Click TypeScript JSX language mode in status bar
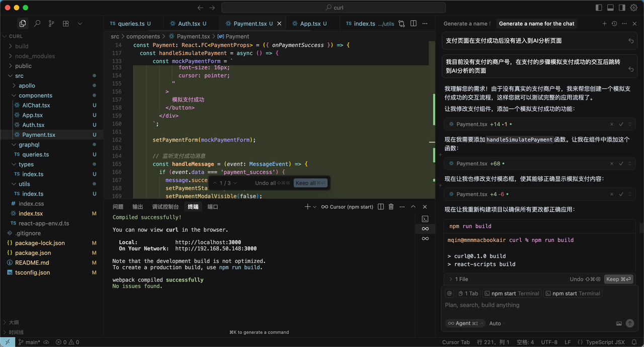644x347 pixels. [605, 342]
